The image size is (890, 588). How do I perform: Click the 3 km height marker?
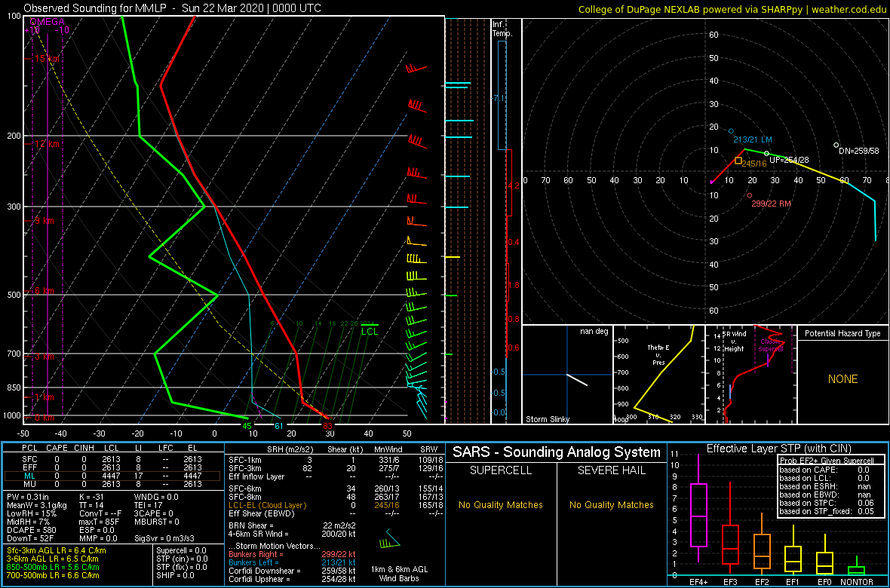[44, 357]
